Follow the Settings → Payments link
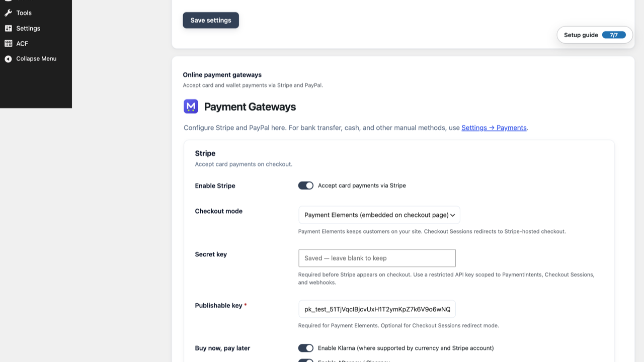This screenshot has width=644, height=362. pyautogui.click(x=494, y=128)
